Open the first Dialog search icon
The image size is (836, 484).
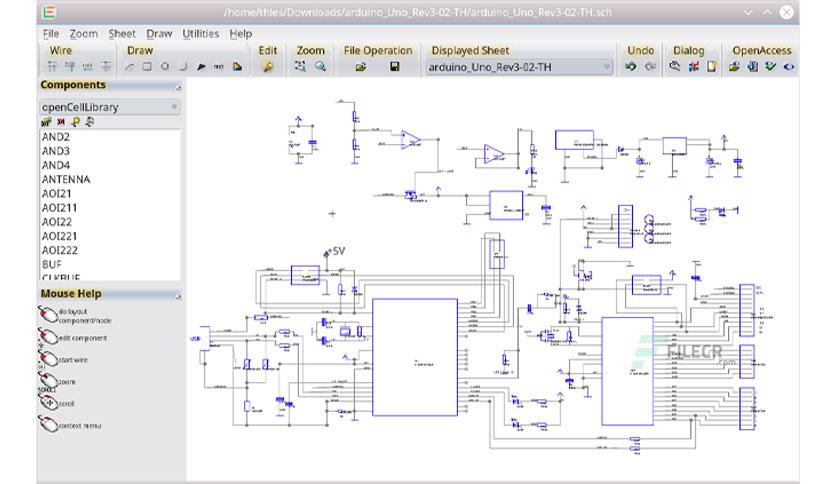click(x=675, y=67)
